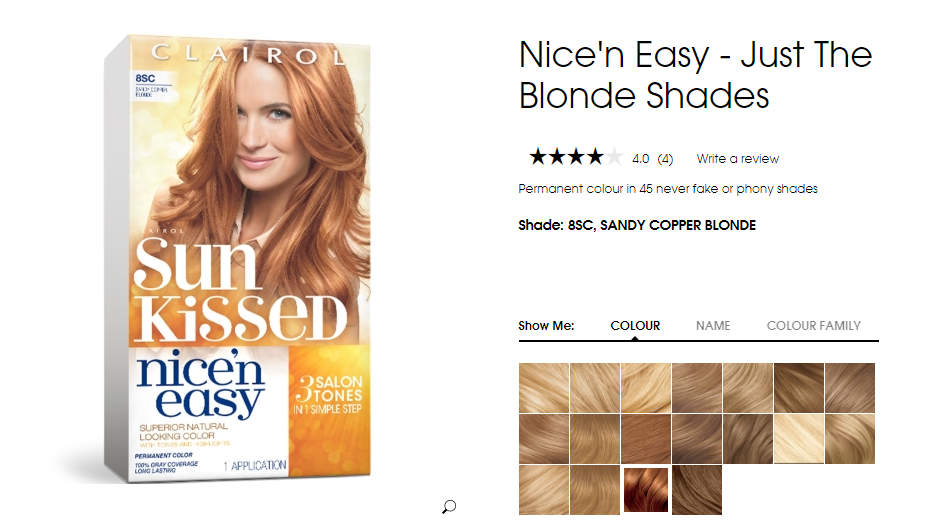Select the last swatch in the bottom row
Image resolution: width=937 pixels, height=526 pixels.
697,490
